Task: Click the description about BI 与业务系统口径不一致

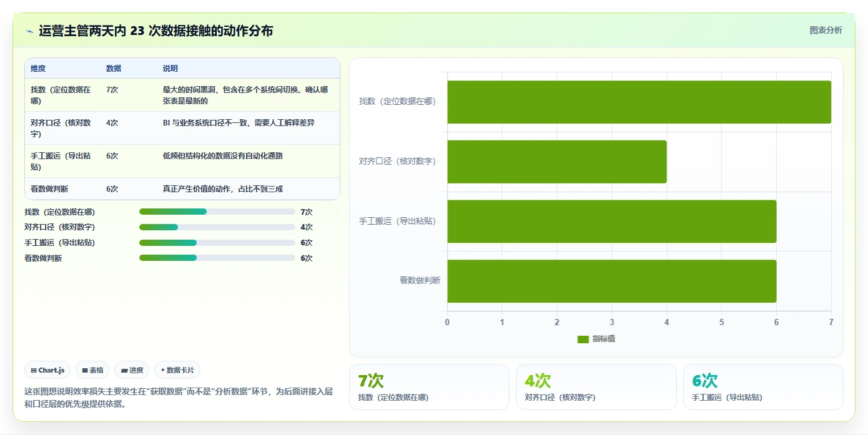Action: point(239,123)
